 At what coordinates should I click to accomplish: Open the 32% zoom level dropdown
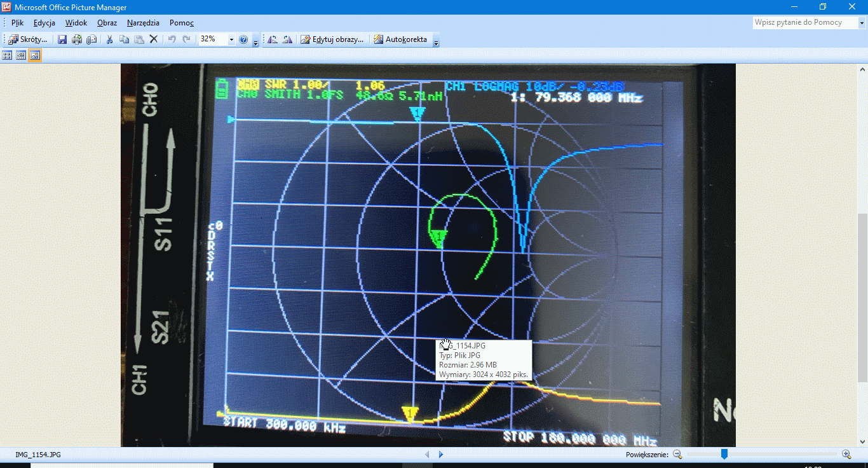coord(231,39)
